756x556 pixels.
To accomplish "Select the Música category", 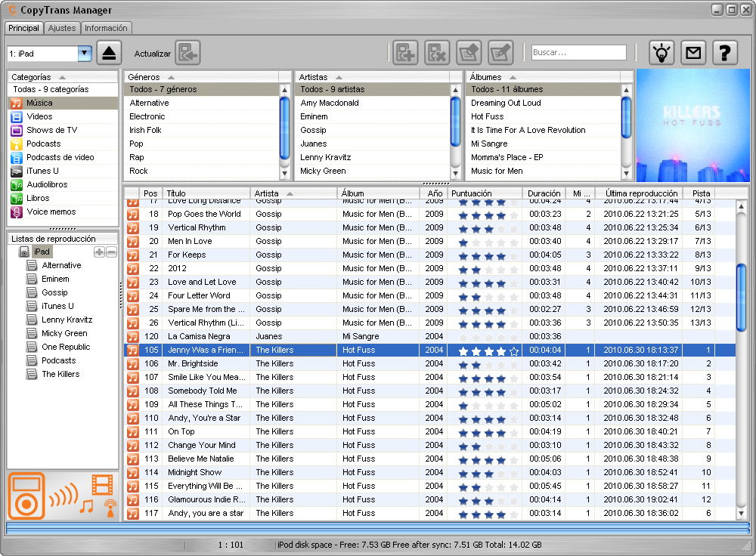I will click(x=63, y=103).
